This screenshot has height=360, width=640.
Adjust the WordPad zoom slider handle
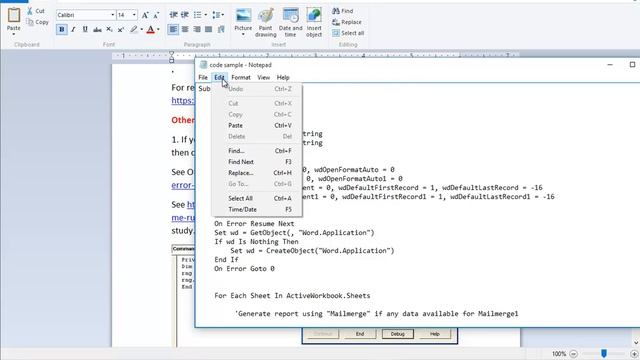[604, 353]
